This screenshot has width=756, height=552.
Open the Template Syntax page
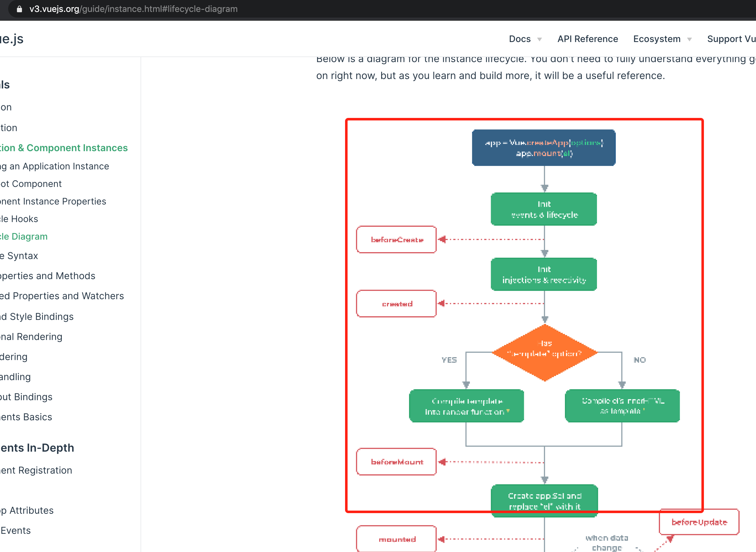pyautogui.click(x=19, y=256)
